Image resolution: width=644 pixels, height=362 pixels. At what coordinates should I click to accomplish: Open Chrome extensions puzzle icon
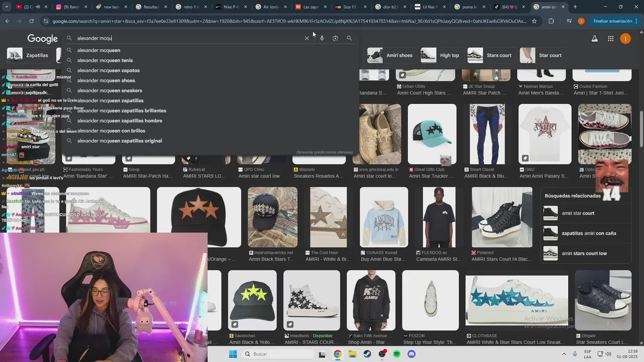coord(551,21)
